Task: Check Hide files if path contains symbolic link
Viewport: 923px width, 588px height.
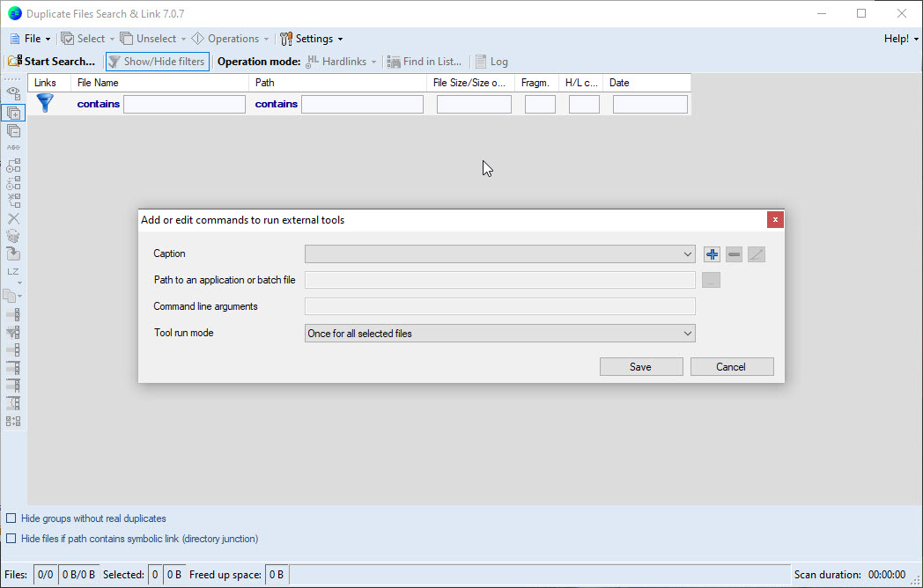Action: (x=11, y=539)
